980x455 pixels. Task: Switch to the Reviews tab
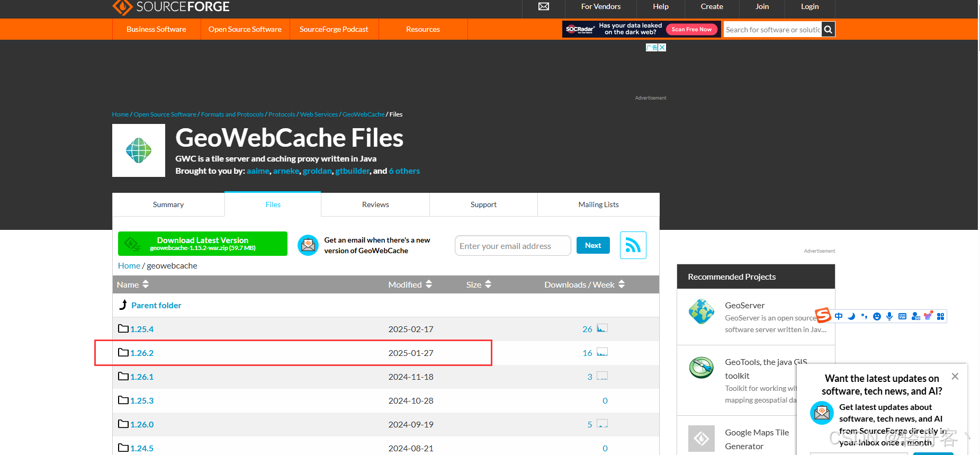tap(375, 204)
